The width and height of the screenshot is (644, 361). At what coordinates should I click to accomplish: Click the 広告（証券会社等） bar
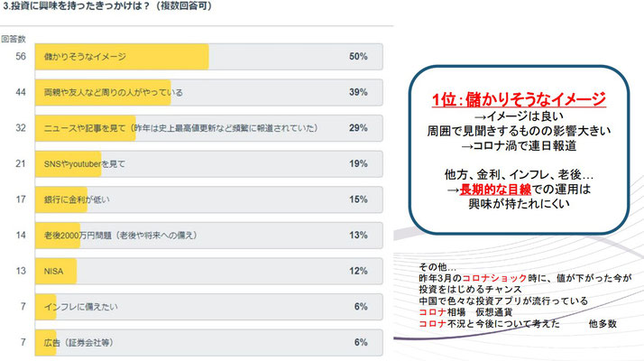tap(208, 342)
